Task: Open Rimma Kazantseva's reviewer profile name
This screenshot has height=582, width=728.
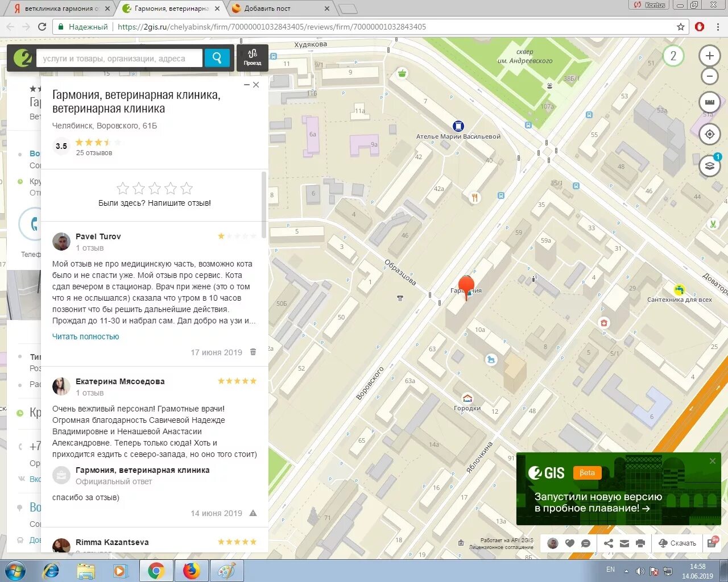Action: point(112,542)
